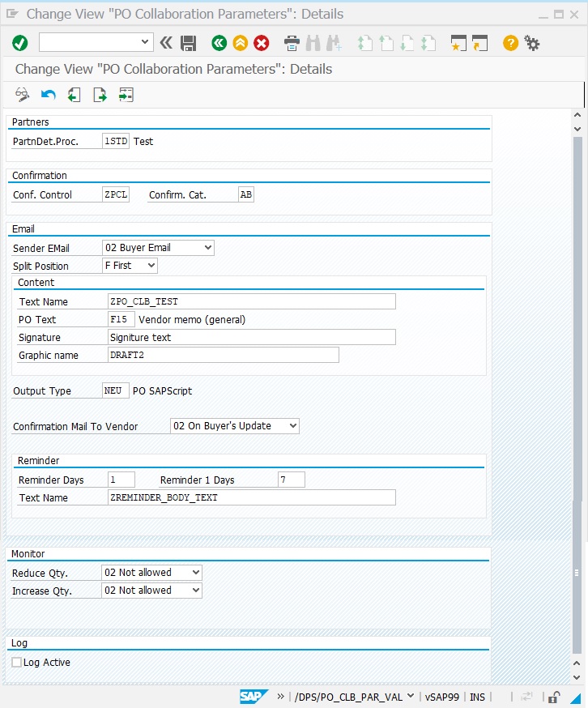Create new session window icon
Viewport: 588px width, 708px height.
coord(458,44)
